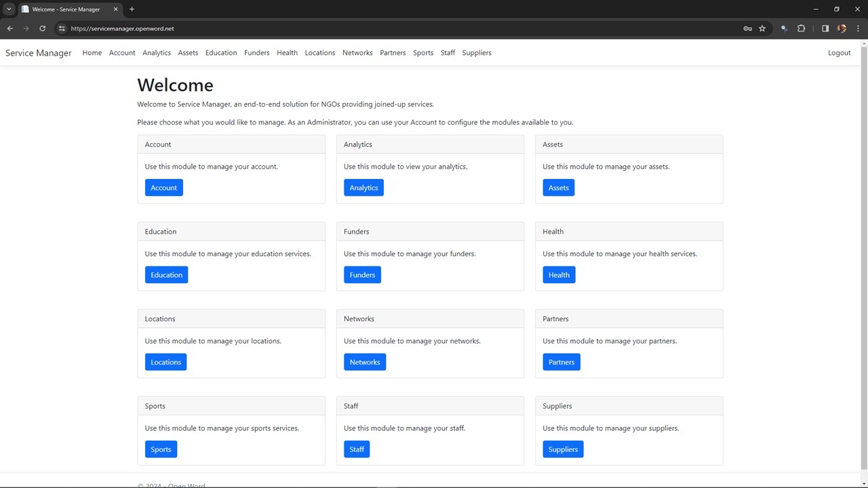This screenshot has width=868, height=488.
Task: Click the blue Health button
Action: (559, 275)
